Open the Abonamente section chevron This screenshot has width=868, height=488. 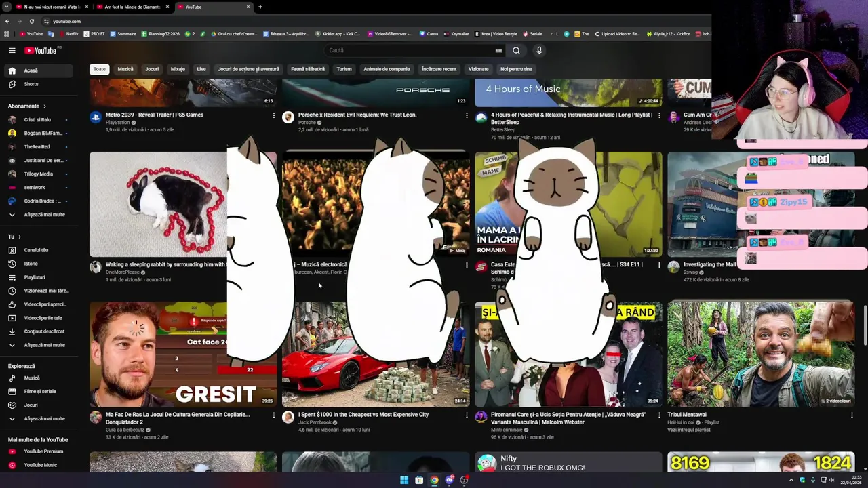point(45,106)
